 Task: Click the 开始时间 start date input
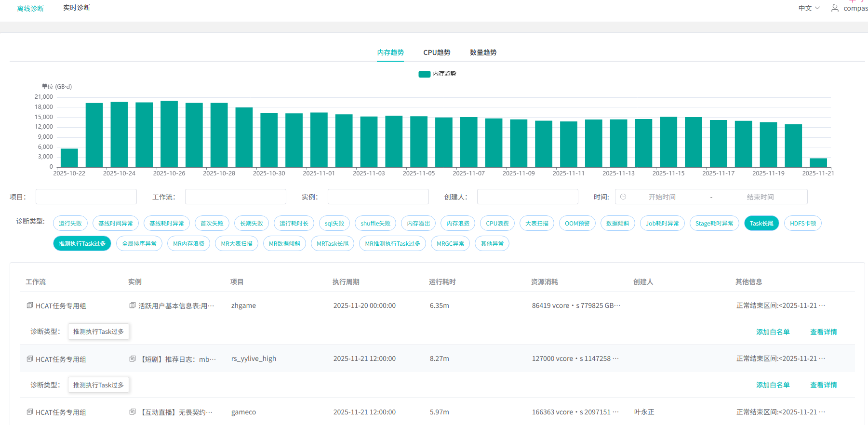click(662, 197)
